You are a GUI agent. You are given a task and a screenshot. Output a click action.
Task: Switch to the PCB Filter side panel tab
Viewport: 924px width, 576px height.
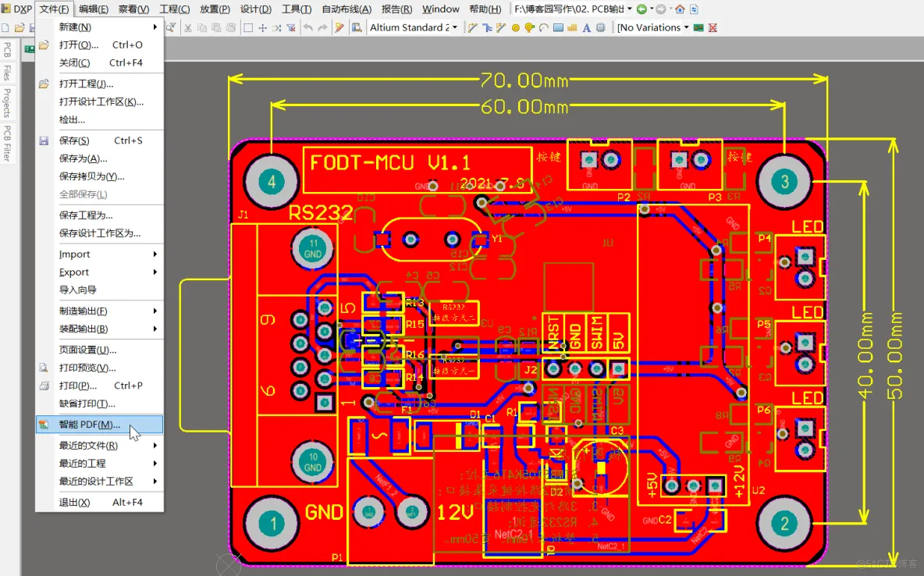[x=7, y=144]
